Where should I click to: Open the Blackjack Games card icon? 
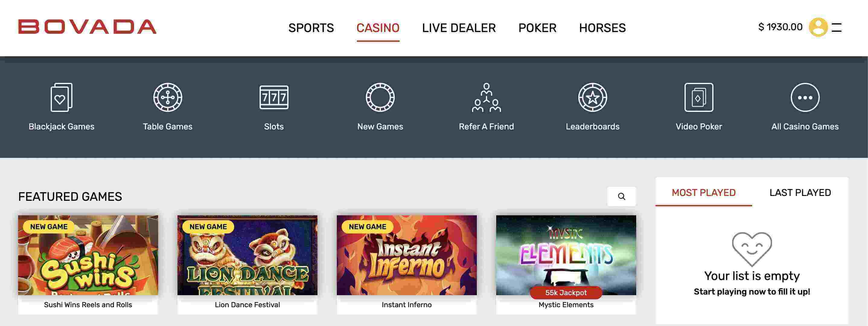coord(61,97)
